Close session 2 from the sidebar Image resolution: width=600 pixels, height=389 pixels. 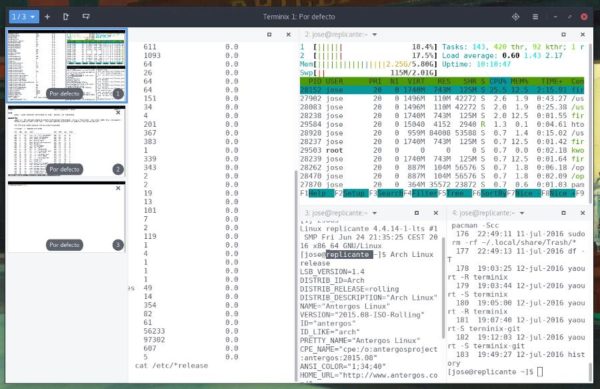click(x=118, y=112)
